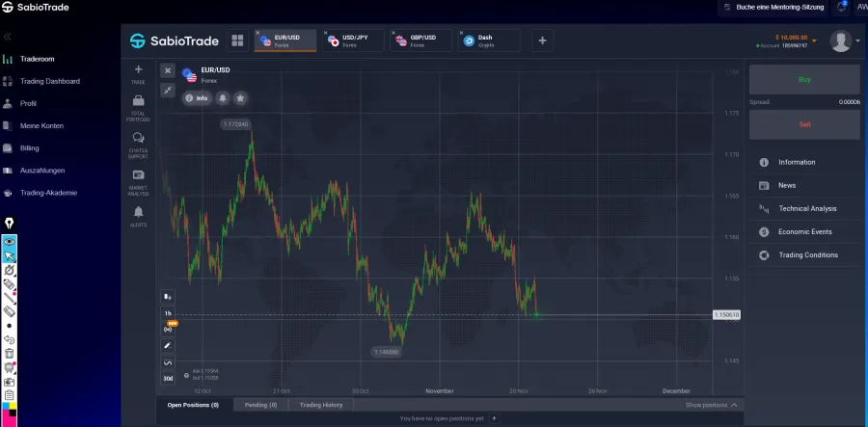Open Technical Analysis panel
The width and height of the screenshot is (868, 427).
pyautogui.click(x=804, y=208)
